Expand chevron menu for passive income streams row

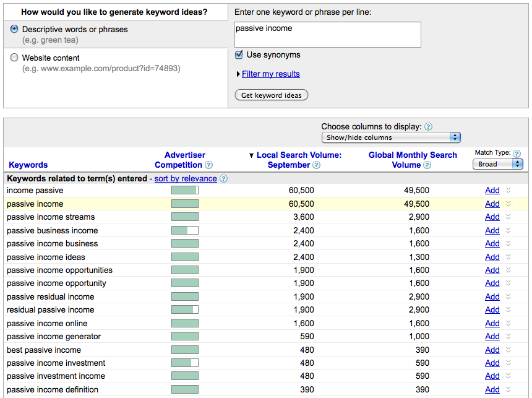click(508, 217)
